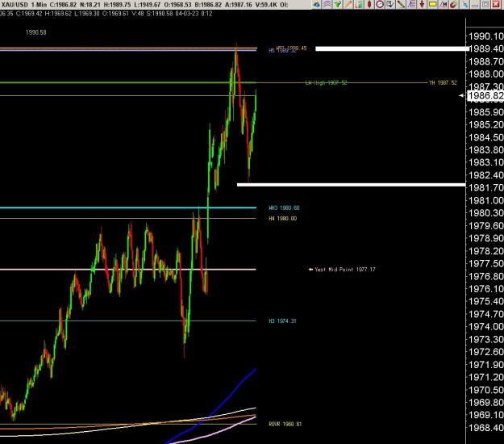
Task: Close the chart with red X
Action: 496,5
